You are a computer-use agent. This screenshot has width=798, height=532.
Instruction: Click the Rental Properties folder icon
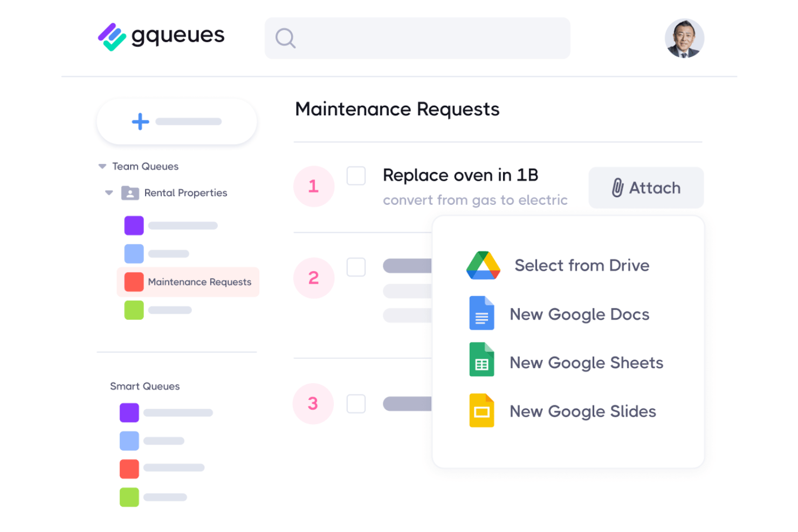(x=130, y=192)
